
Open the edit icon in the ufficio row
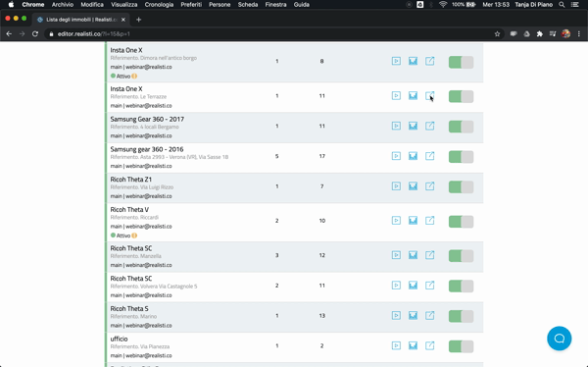click(x=430, y=345)
